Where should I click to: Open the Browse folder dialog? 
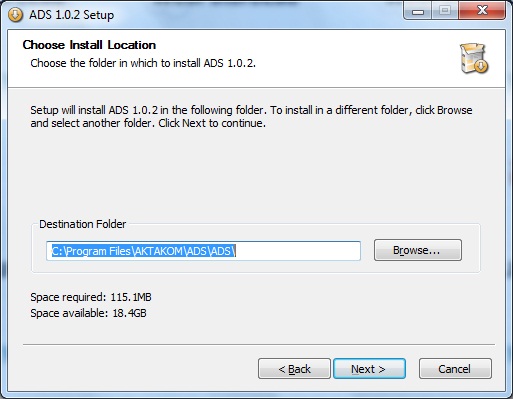pyautogui.click(x=418, y=250)
